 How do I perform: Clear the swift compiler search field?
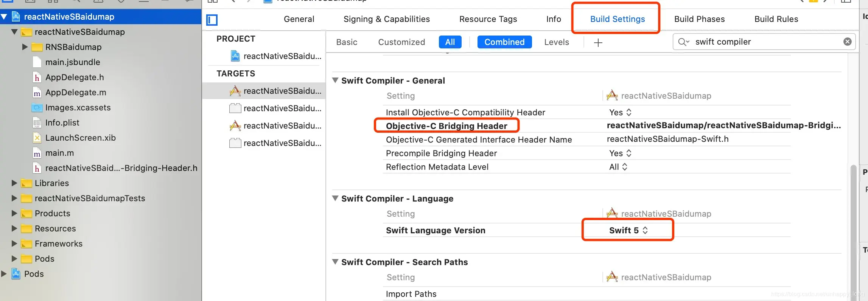[848, 42]
